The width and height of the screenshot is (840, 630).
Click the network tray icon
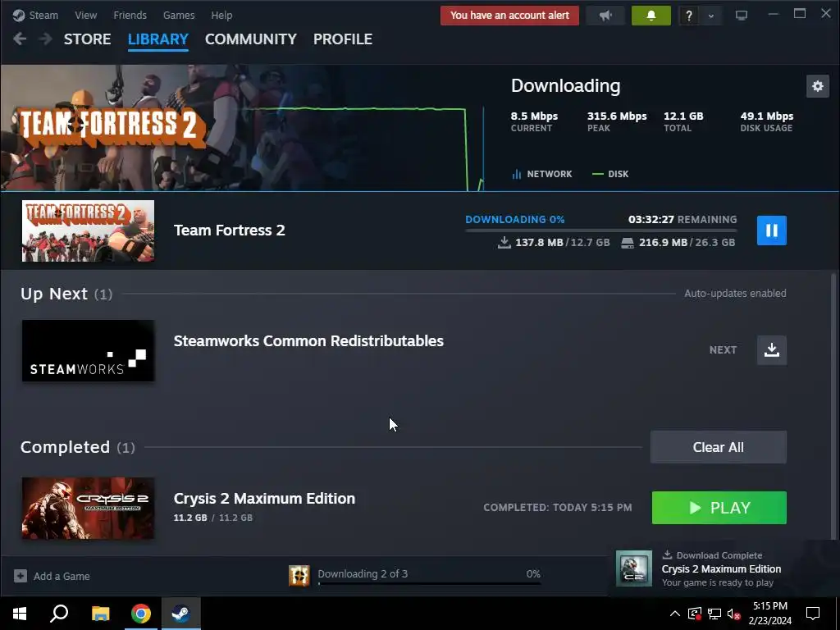[714, 614]
